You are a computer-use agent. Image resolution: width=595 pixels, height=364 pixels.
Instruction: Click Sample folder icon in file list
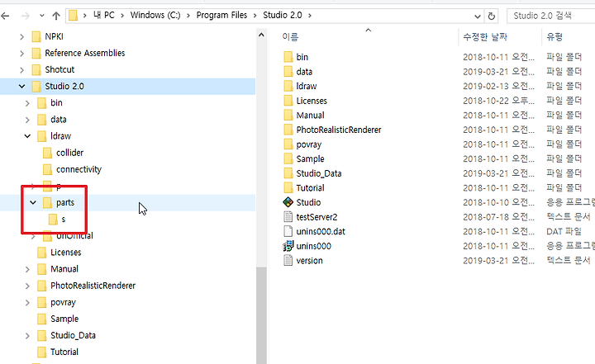(x=288, y=158)
